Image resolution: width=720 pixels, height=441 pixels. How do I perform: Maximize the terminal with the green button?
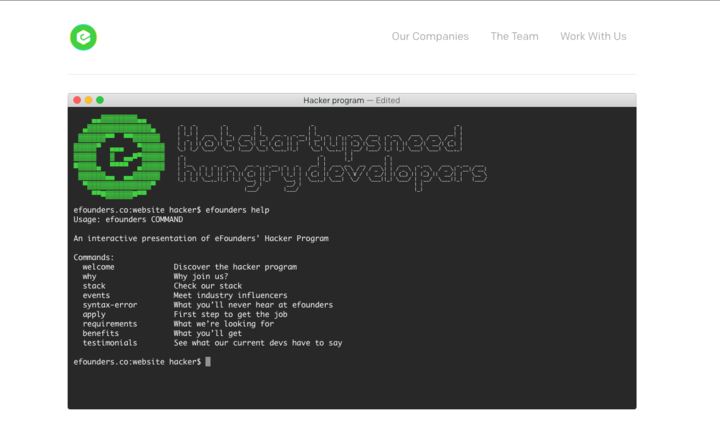click(100, 100)
